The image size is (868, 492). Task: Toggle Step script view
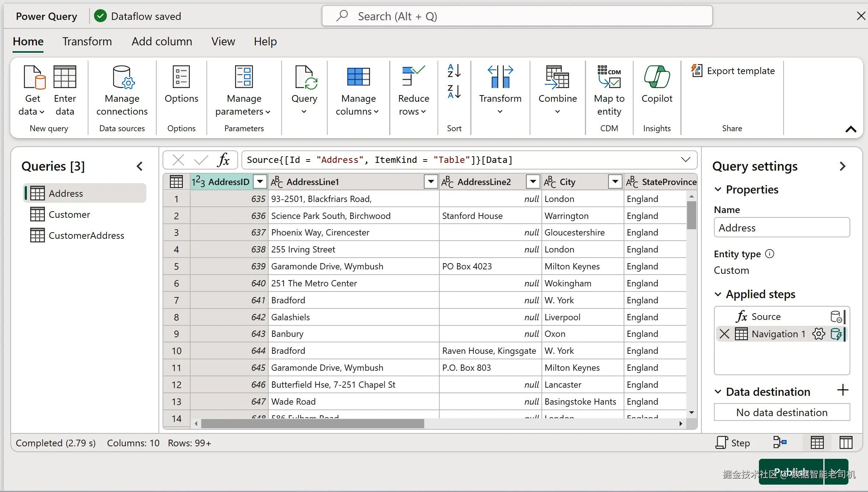[732, 442]
